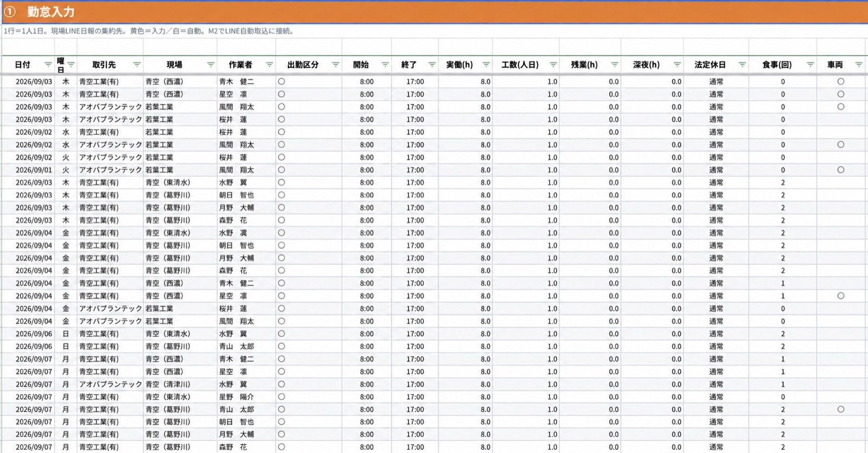This screenshot has height=453, width=868.
Task: Select 食事 value in 星野 陽介 row
Action: pos(783,397)
